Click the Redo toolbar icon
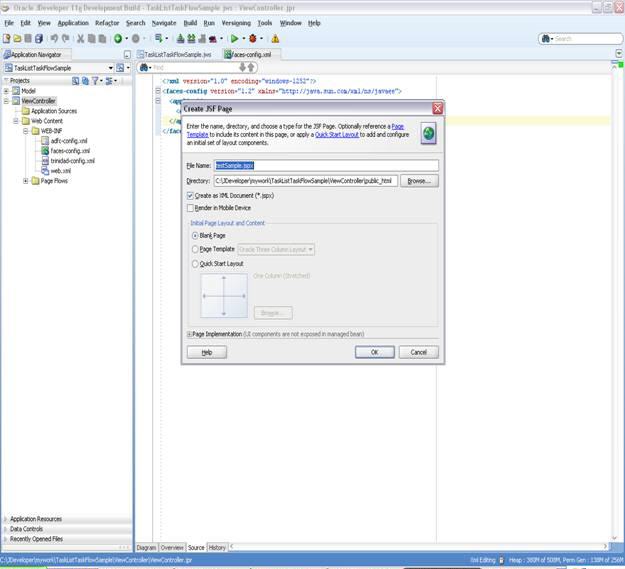 coord(65,39)
